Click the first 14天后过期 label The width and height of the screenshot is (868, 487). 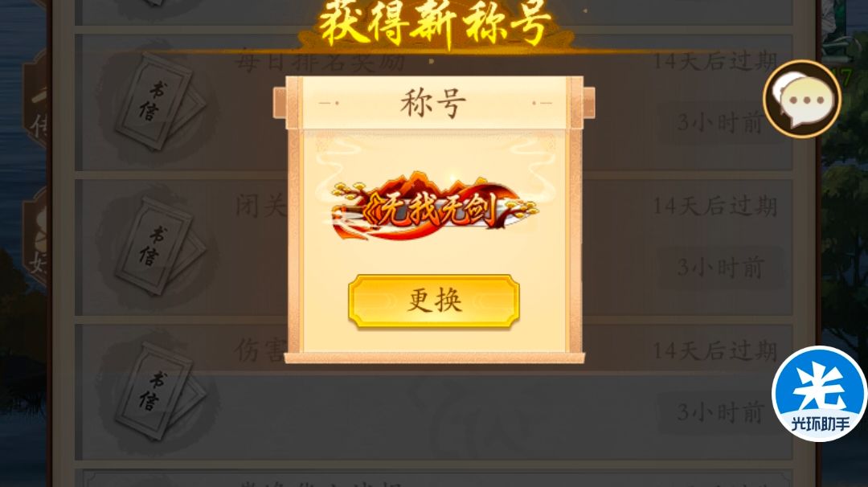(x=715, y=61)
